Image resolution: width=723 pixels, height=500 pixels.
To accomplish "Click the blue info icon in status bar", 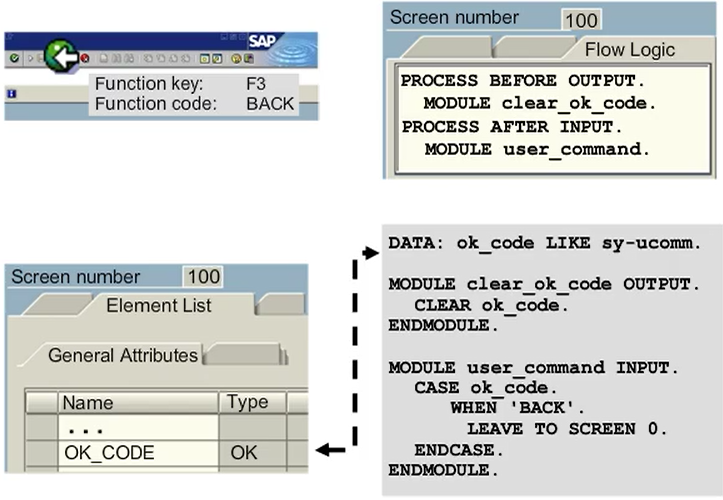I will tap(10, 93).
